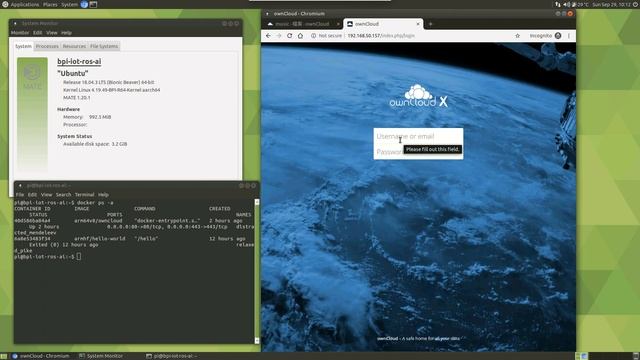This screenshot has width=640, height=360.
Task: Switch to the first background ownCloud tab
Action: [302, 24]
